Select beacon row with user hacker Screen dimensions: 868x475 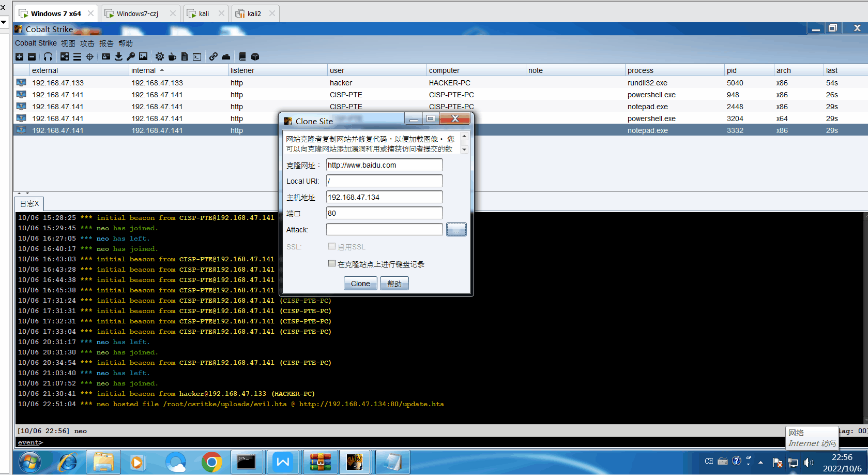pyautogui.click(x=440, y=83)
